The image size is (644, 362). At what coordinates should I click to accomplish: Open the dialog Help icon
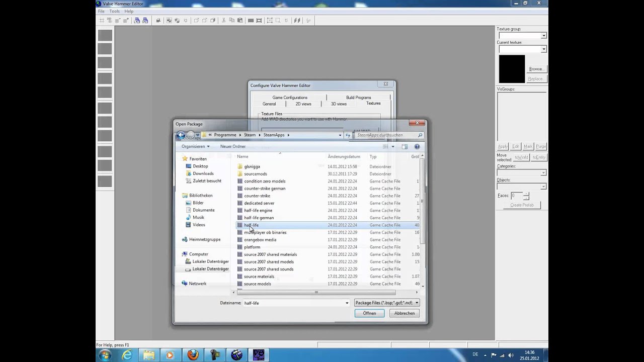click(x=417, y=146)
